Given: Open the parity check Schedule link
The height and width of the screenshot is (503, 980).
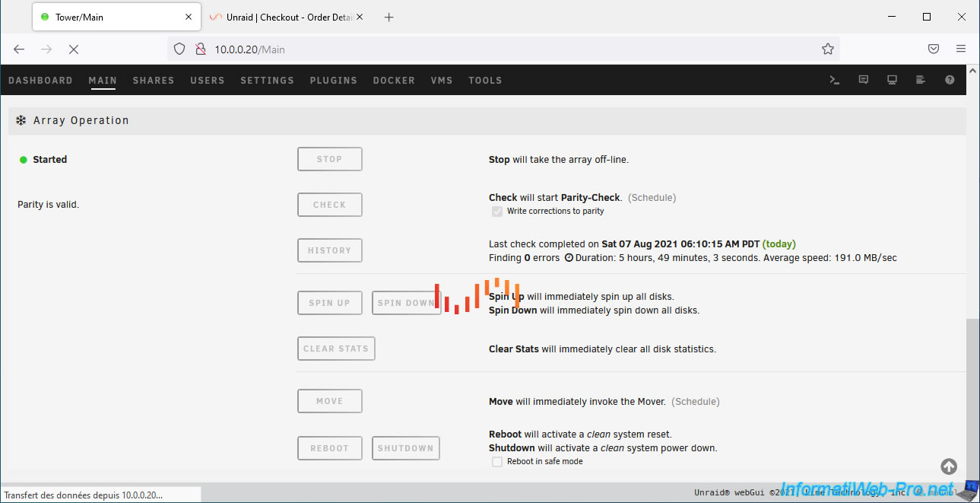Looking at the screenshot, I should 652,198.
